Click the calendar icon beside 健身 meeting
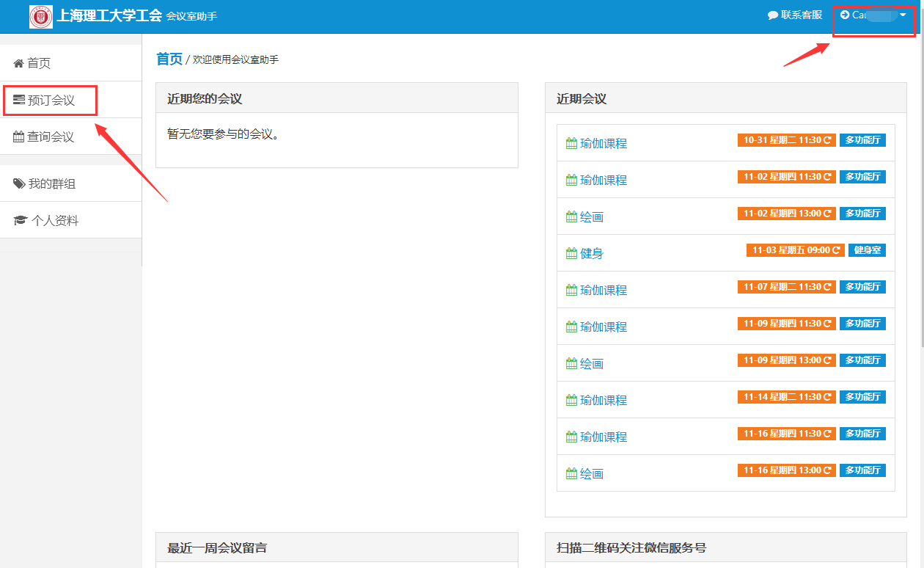The image size is (924, 568). (x=571, y=254)
